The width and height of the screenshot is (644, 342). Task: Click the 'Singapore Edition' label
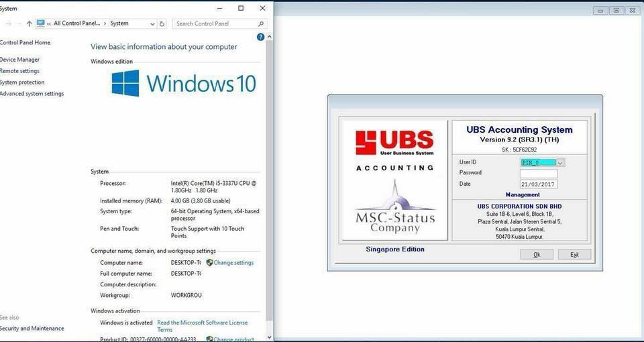pyautogui.click(x=395, y=249)
